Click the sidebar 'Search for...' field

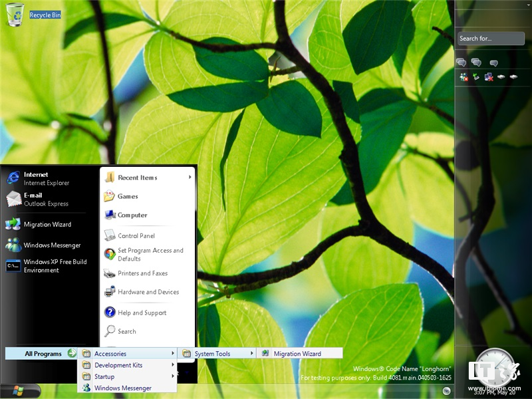(x=491, y=39)
